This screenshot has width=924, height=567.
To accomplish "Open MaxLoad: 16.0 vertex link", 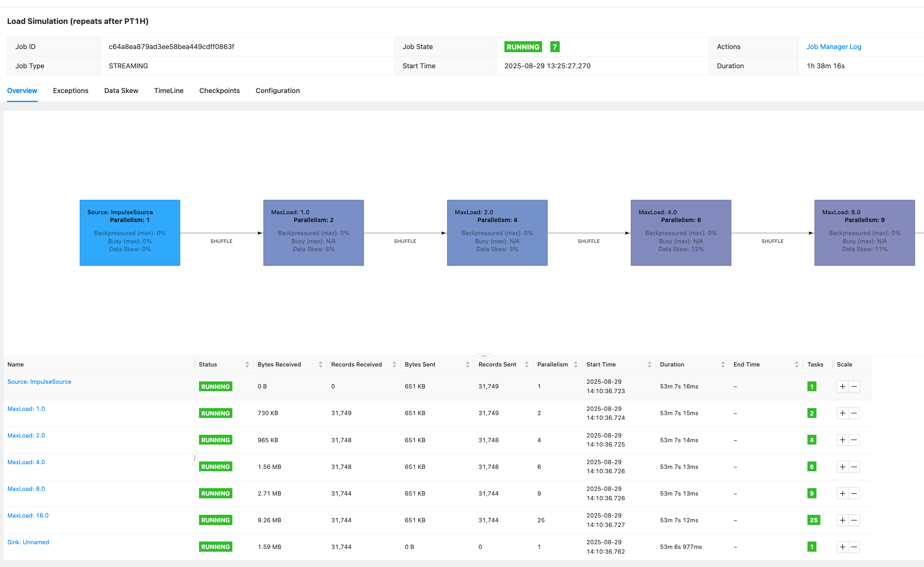I will point(28,516).
